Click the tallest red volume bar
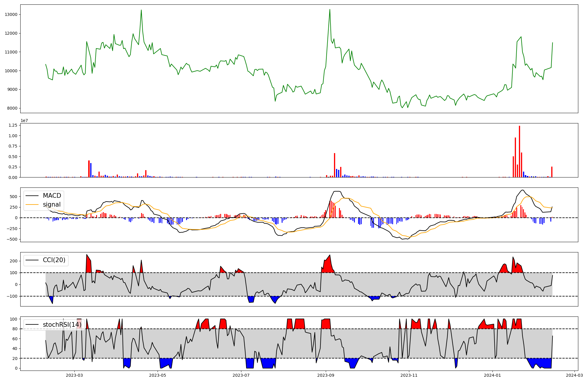Screen dimensions: 588x382 click(x=519, y=151)
